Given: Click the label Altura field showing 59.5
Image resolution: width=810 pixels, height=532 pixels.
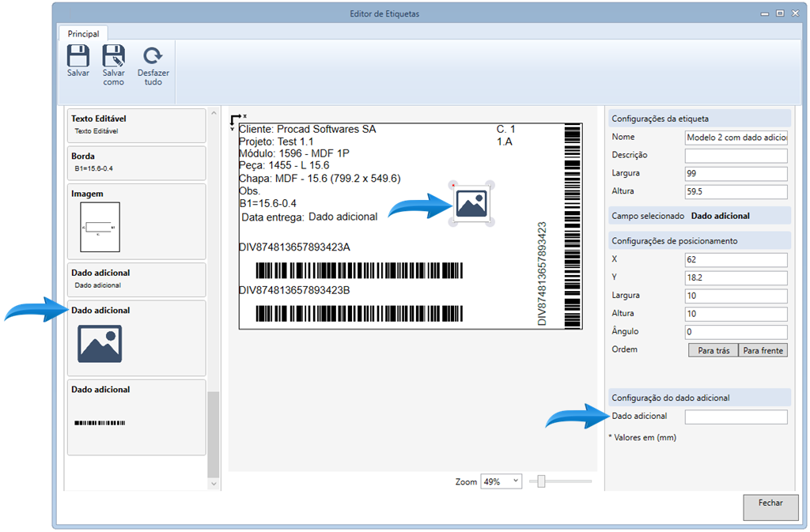Looking at the screenshot, I should [x=736, y=191].
